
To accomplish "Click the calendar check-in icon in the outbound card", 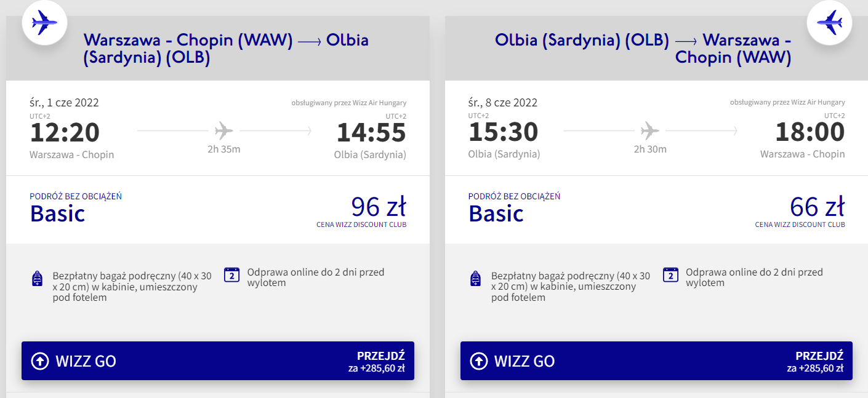I will pyautogui.click(x=231, y=274).
